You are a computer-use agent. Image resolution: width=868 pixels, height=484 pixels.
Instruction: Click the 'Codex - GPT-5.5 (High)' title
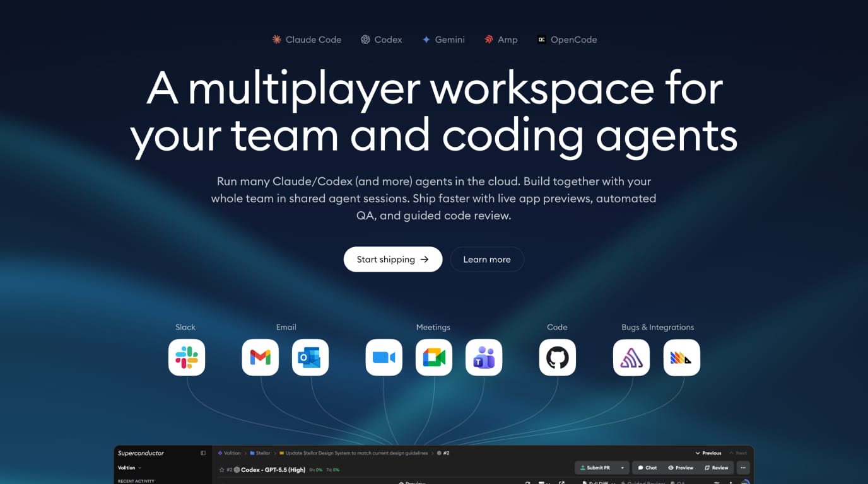click(273, 470)
